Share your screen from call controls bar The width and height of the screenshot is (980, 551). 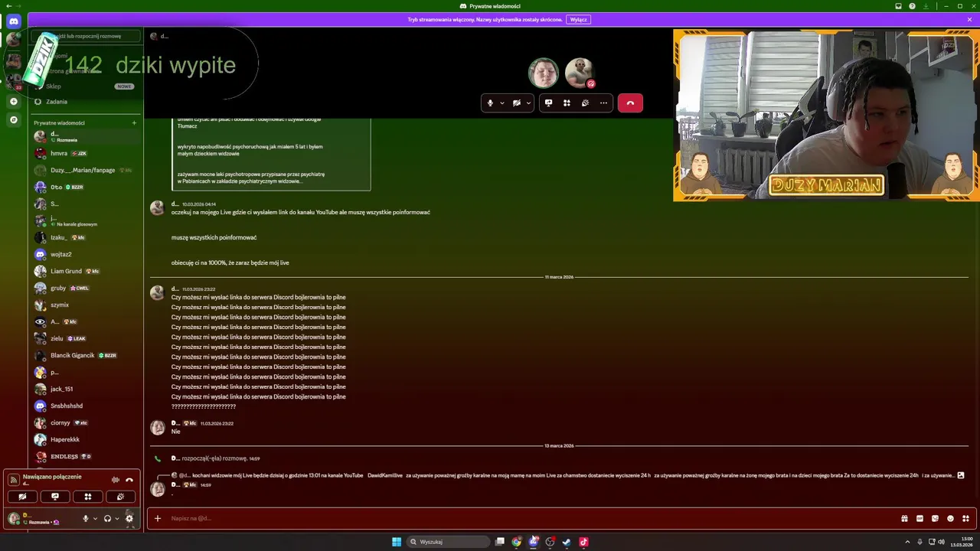pyautogui.click(x=548, y=103)
